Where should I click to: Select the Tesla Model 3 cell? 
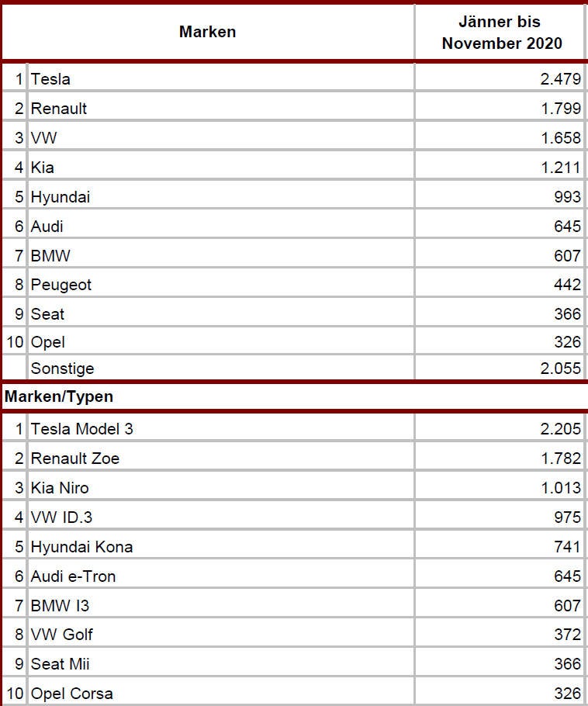click(76, 428)
